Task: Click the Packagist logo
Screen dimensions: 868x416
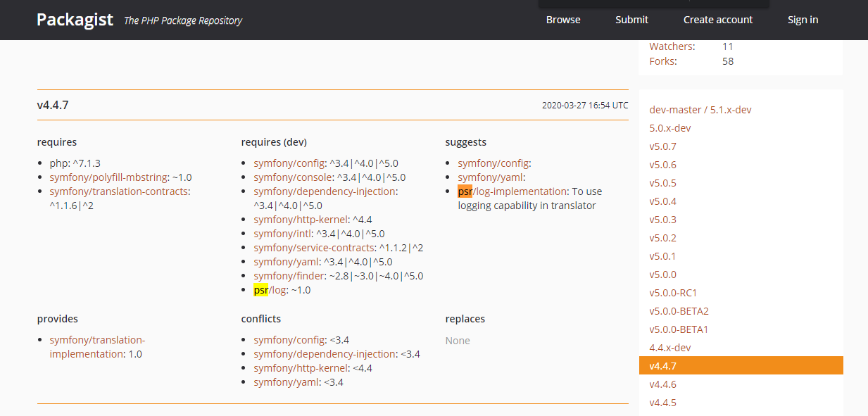Action: coord(74,20)
